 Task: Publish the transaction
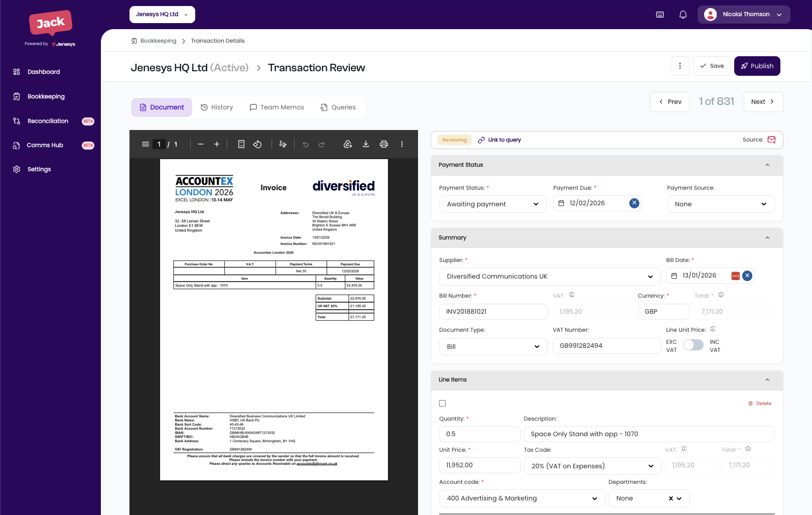757,66
